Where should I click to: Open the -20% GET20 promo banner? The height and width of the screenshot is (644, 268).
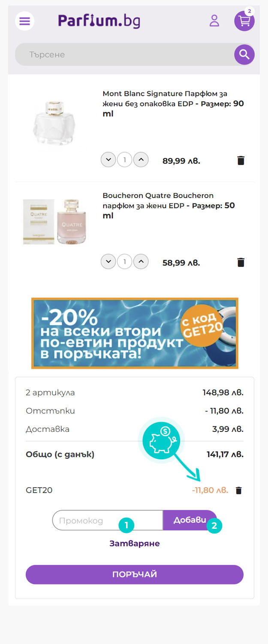point(135,333)
